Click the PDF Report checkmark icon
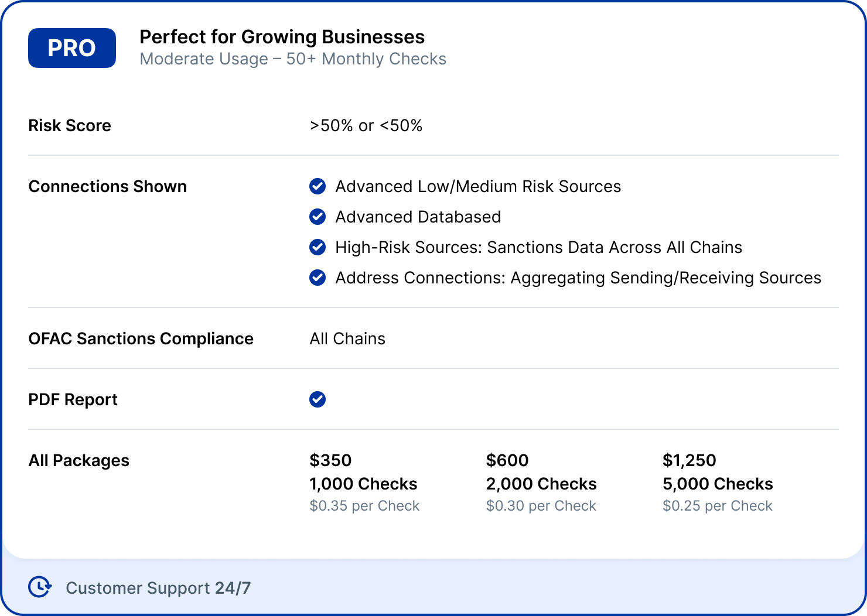This screenshot has width=867, height=616. [x=318, y=399]
